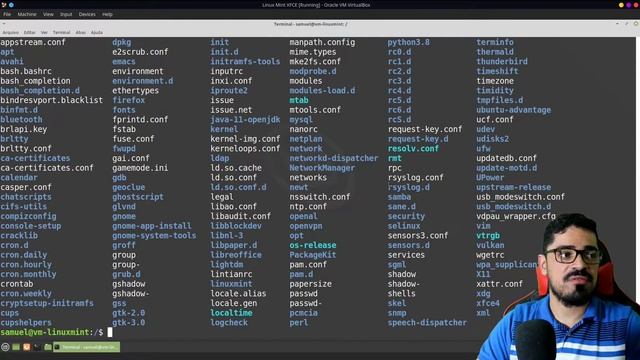Open the terminal Arquivo menu
This screenshot has height=360, width=640.
11,32
